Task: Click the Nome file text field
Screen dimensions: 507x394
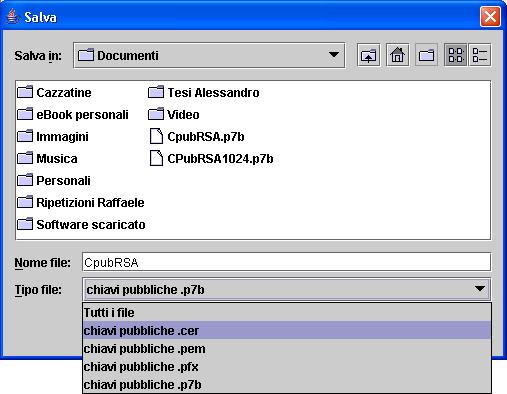Action: [286, 262]
